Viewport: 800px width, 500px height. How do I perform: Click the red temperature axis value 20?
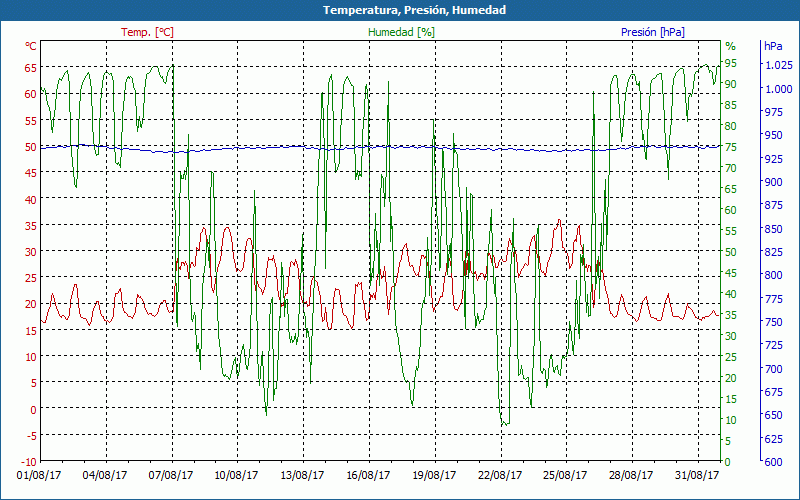point(31,304)
